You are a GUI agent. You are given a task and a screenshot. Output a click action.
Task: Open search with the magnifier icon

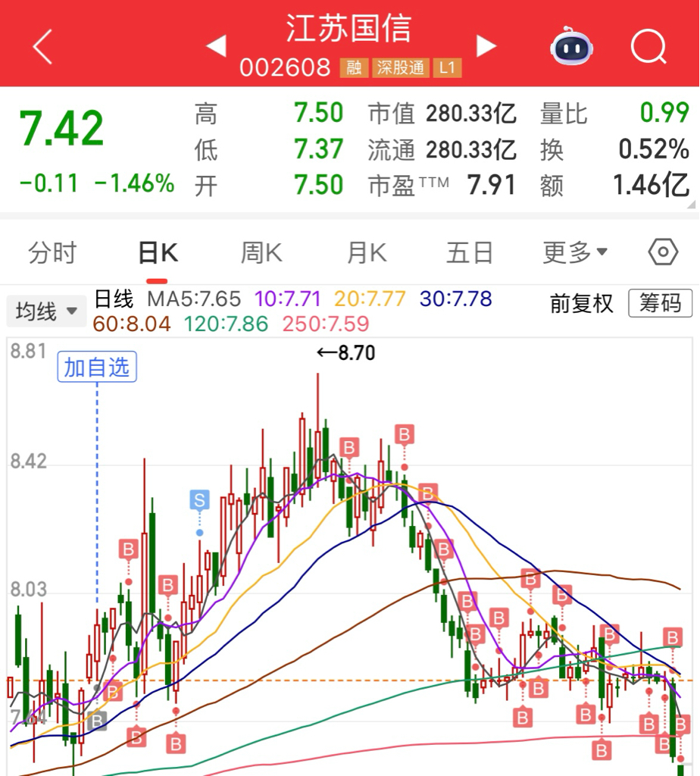tap(649, 46)
